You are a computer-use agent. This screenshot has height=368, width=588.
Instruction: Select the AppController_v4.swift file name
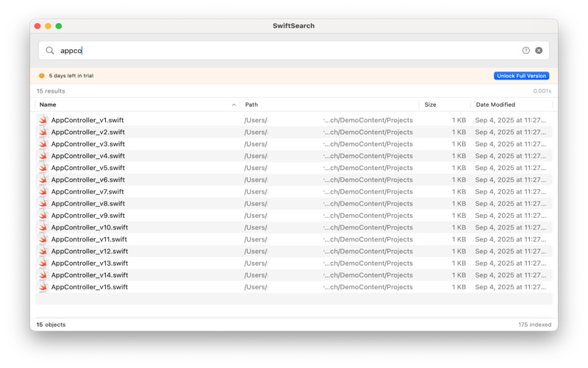click(x=88, y=156)
